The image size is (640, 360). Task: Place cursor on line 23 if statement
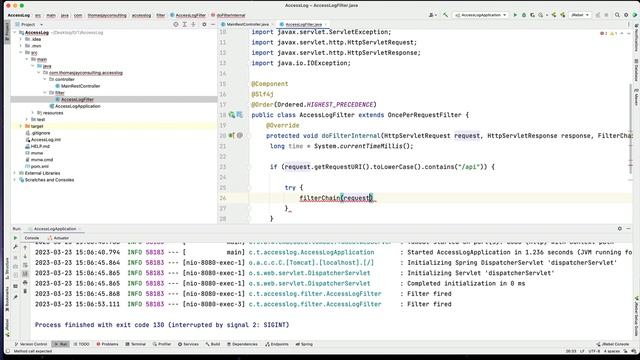[x=382, y=167]
